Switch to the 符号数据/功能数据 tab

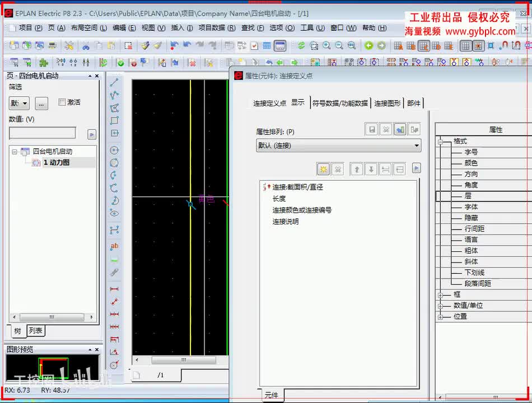tap(340, 103)
